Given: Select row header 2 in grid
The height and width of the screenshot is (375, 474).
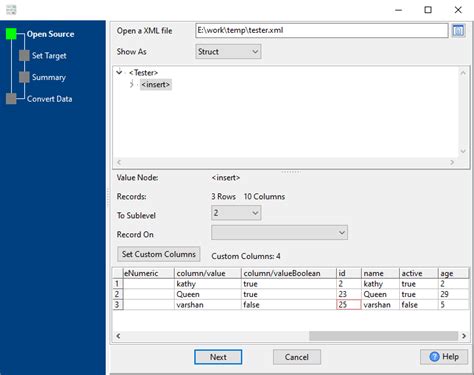Looking at the screenshot, I should coord(118,294).
